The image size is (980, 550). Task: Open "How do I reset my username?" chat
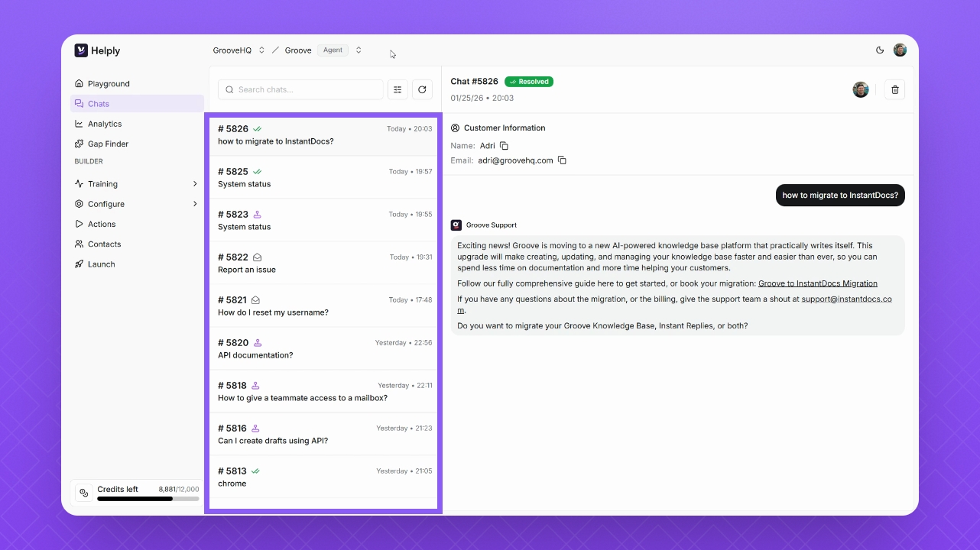(x=323, y=306)
